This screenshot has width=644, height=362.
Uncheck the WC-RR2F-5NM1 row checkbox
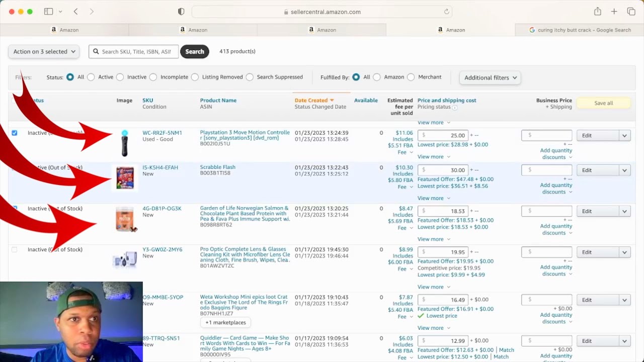pos(14,133)
